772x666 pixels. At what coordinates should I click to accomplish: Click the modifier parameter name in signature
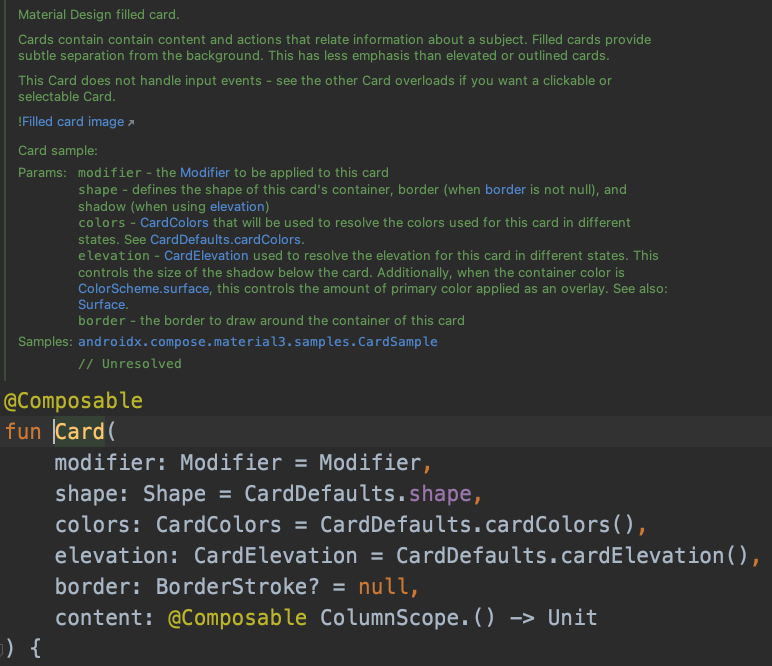point(105,463)
